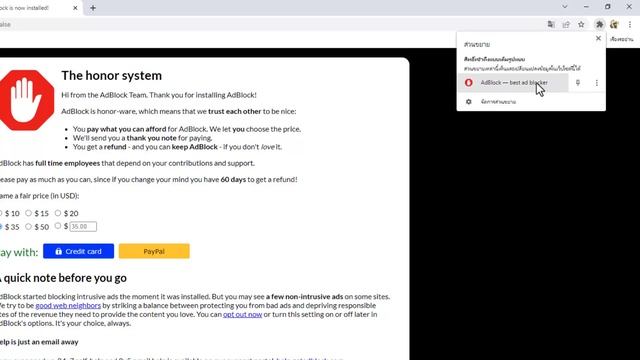Viewport: 640px width, 360px height.
Task: Open Chrome three-dot menu
Action: 630,24
